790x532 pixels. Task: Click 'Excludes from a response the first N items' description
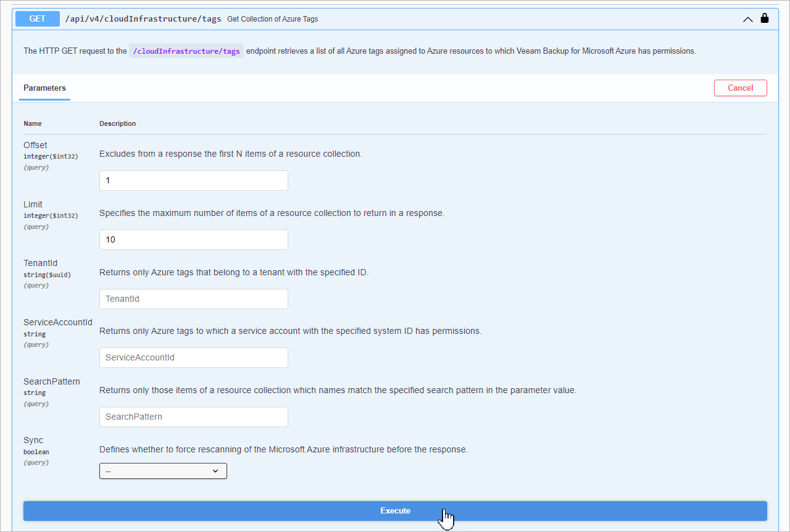(231, 154)
